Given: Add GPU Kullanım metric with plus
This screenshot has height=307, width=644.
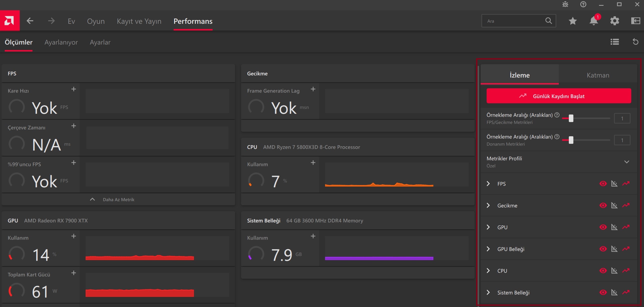Looking at the screenshot, I should [73, 236].
